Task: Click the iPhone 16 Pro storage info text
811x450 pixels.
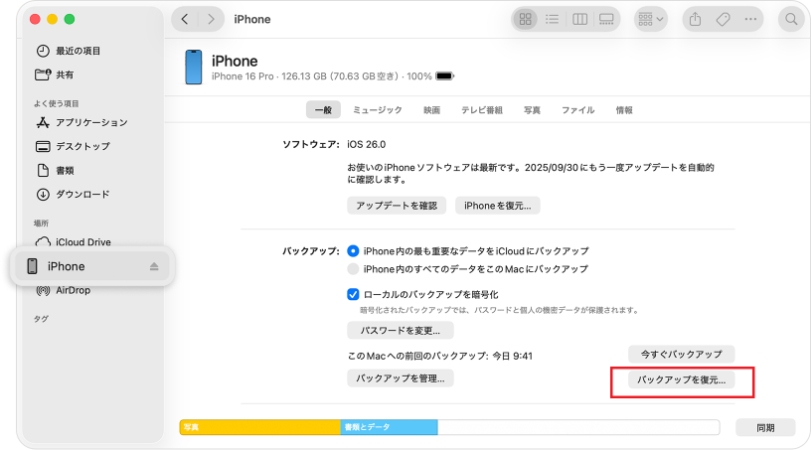Action: point(321,77)
